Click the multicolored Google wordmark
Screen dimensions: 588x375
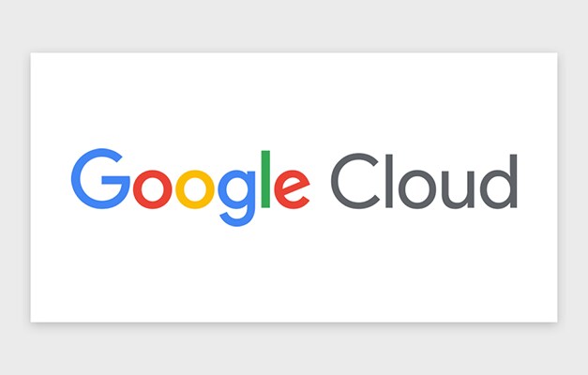point(190,187)
